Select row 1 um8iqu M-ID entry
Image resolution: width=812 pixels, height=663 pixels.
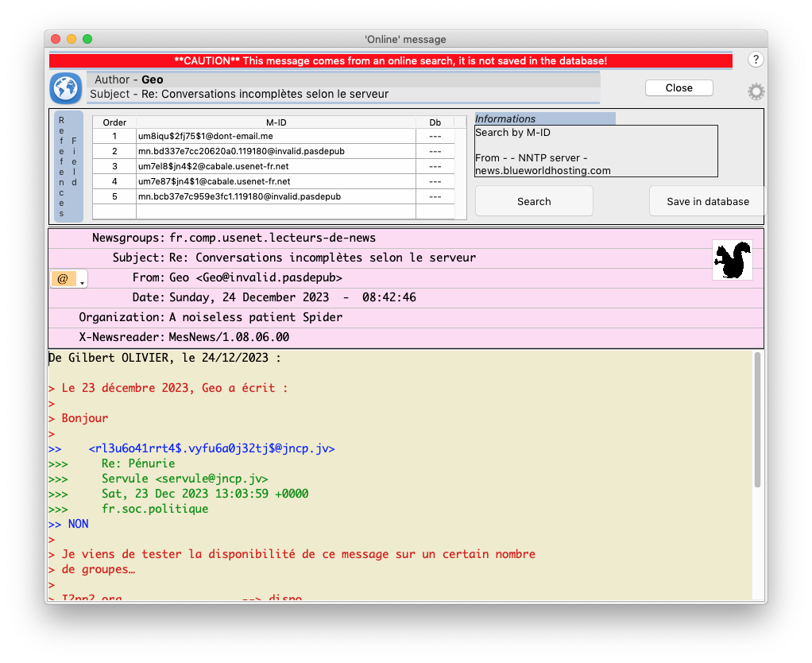[276, 136]
